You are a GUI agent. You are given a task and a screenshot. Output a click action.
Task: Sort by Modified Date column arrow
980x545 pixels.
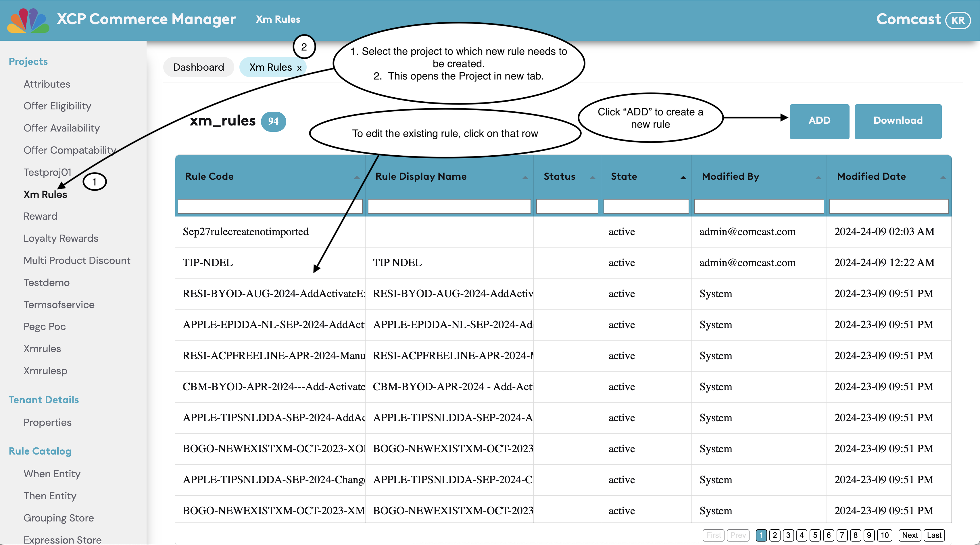point(943,177)
